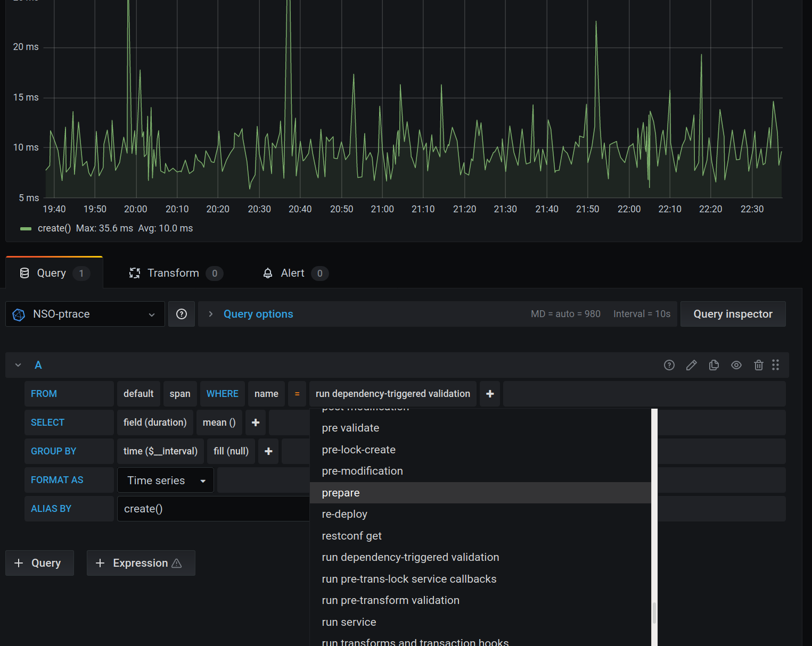The width and height of the screenshot is (812, 646).
Task: Add SELECT field function with plus
Action: pos(256,423)
